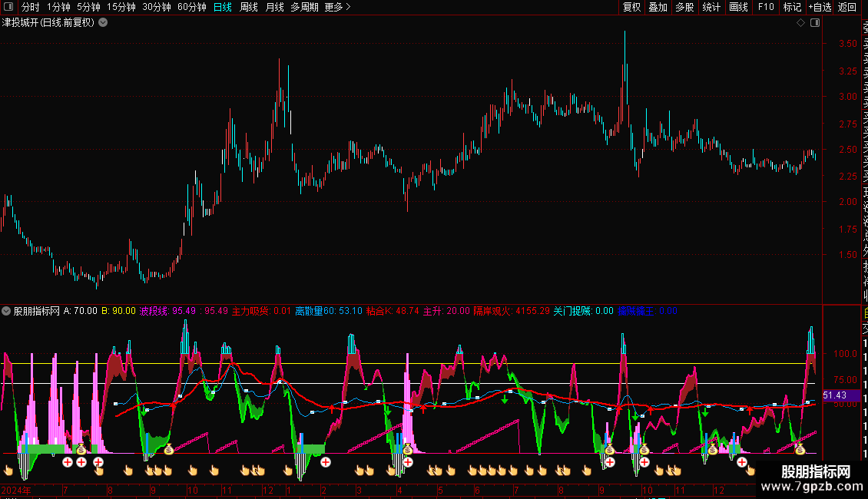Open dropdown next to 津投城开 title
The image size is (868, 499).
click(x=103, y=23)
